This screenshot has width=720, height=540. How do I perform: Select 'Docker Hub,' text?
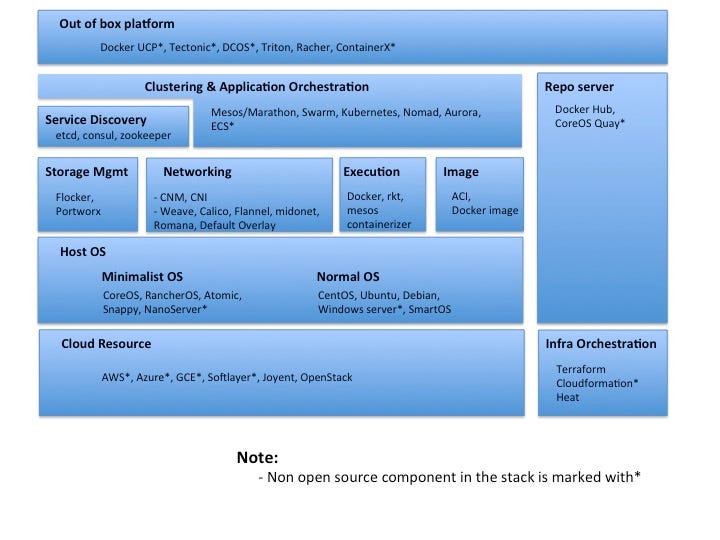(585, 109)
